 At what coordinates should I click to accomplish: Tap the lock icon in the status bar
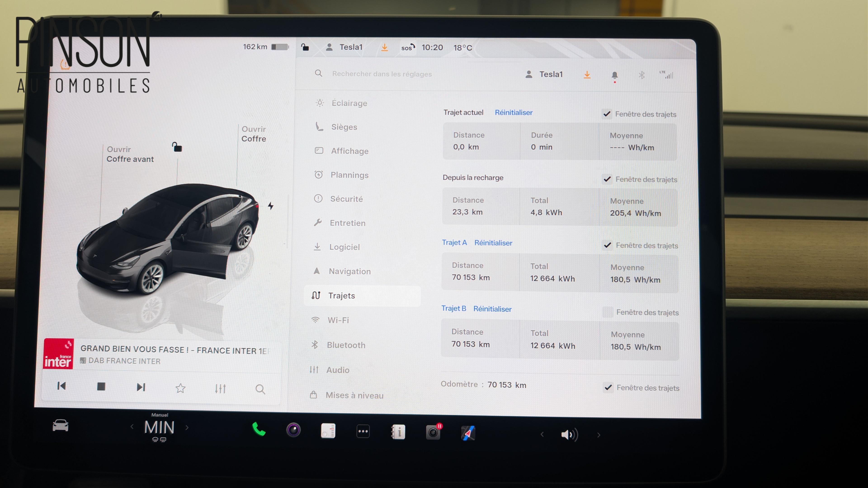point(305,47)
